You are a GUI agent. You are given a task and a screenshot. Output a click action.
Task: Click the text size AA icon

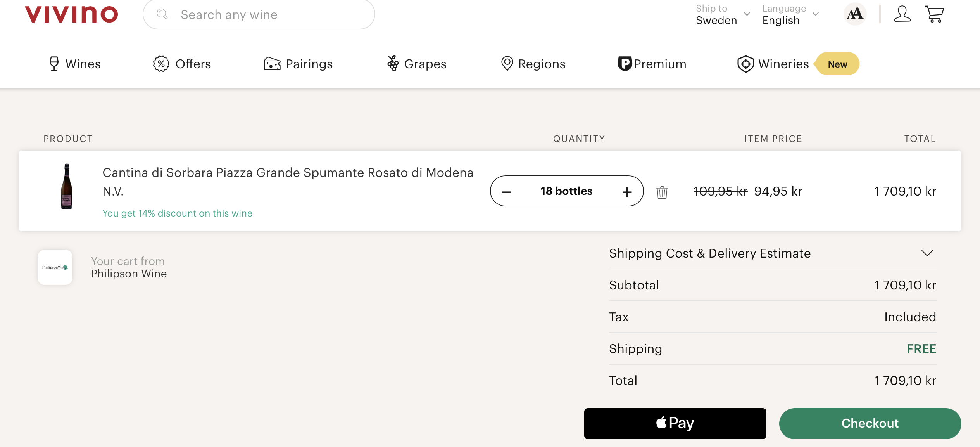click(x=855, y=14)
